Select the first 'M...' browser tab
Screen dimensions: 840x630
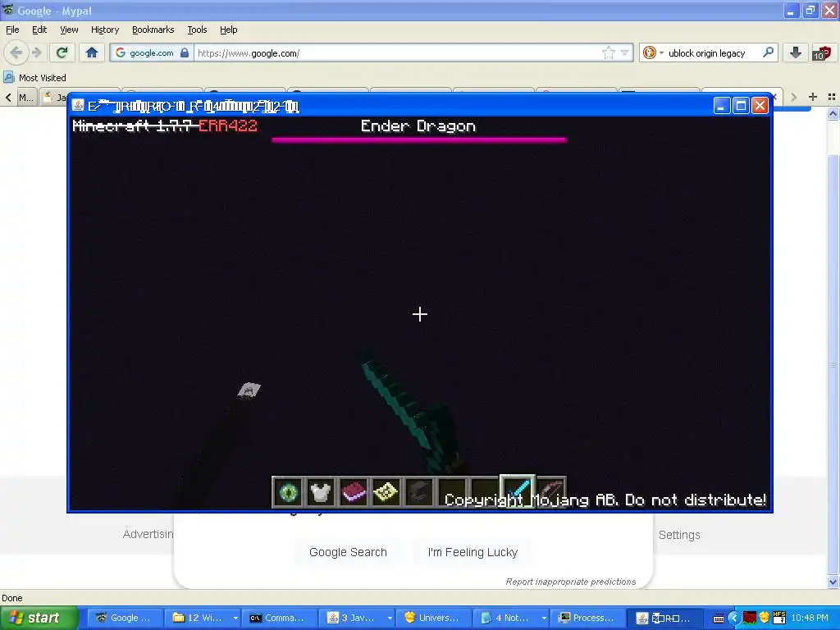point(25,97)
